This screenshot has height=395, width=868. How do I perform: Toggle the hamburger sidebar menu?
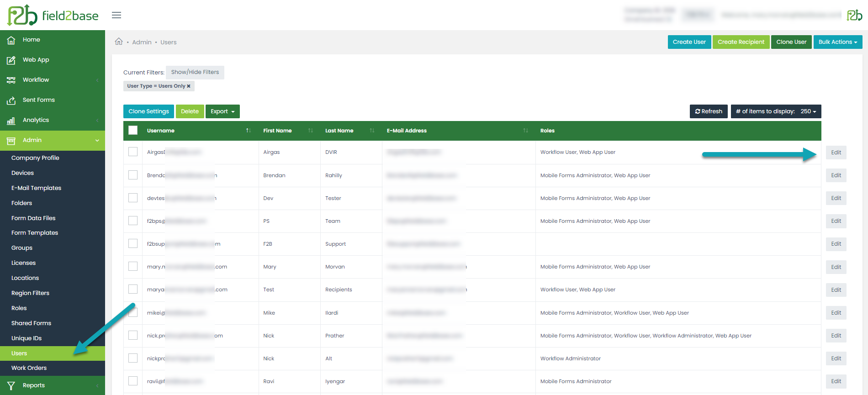tap(116, 15)
